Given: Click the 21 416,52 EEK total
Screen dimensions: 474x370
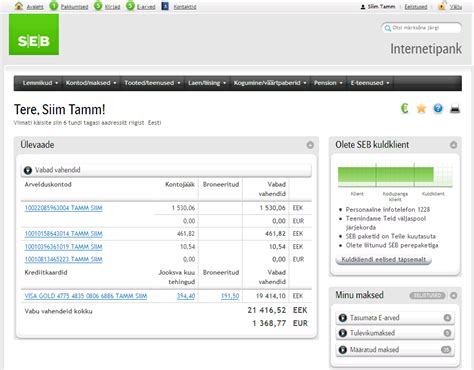Looking at the screenshot, I should [x=277, y=310].
